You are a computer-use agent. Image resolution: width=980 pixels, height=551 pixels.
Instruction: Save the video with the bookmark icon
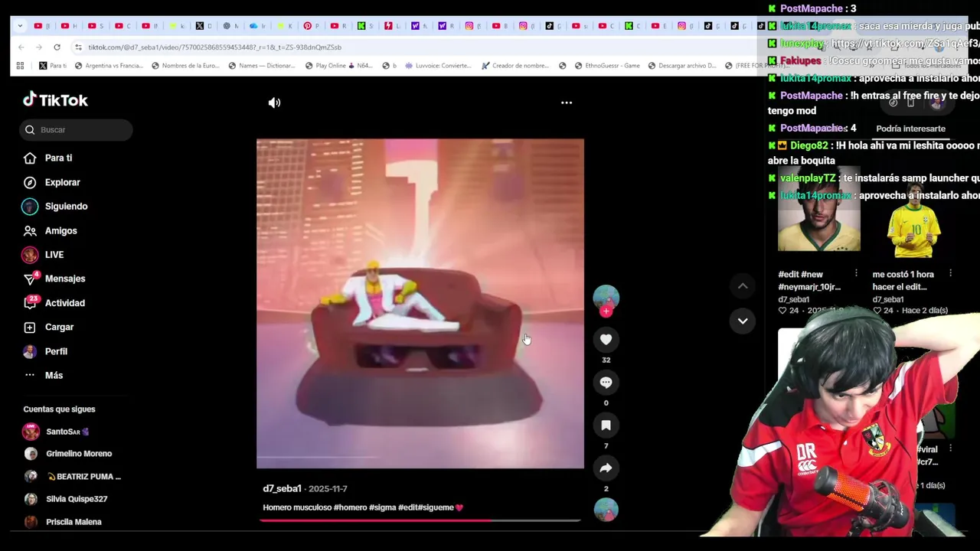[606, 425]
